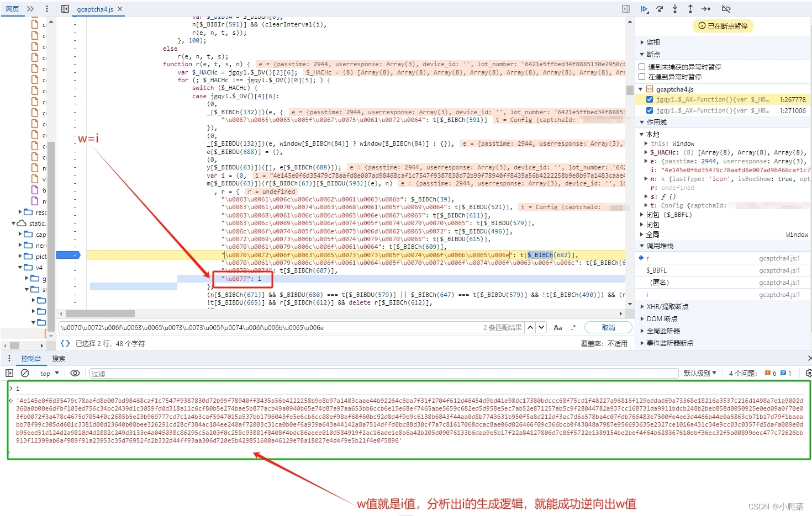Uncheck the breakpoint at line 1:267778

pyautogui.click(x=650, y=100)
